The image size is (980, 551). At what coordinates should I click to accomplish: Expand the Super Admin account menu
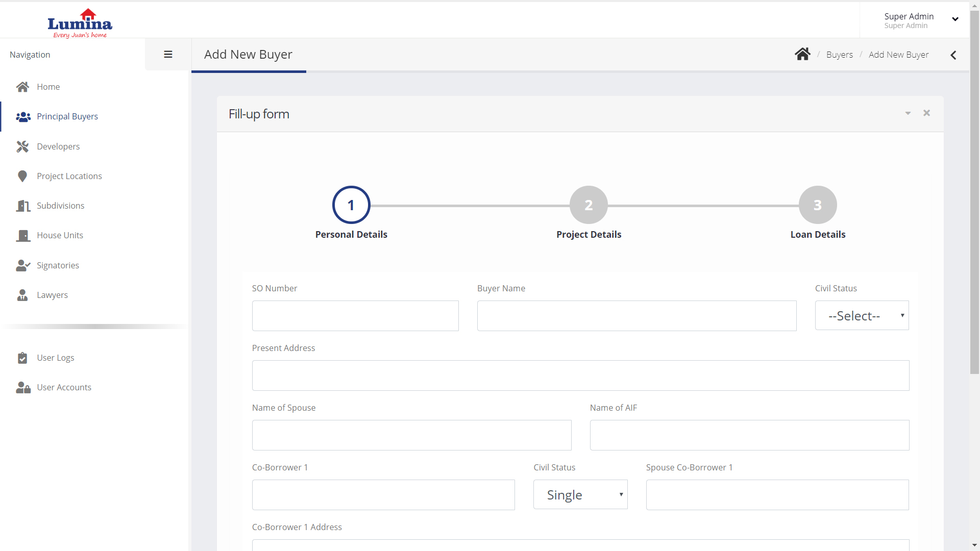pyautogui.click(x=955, y=19)
